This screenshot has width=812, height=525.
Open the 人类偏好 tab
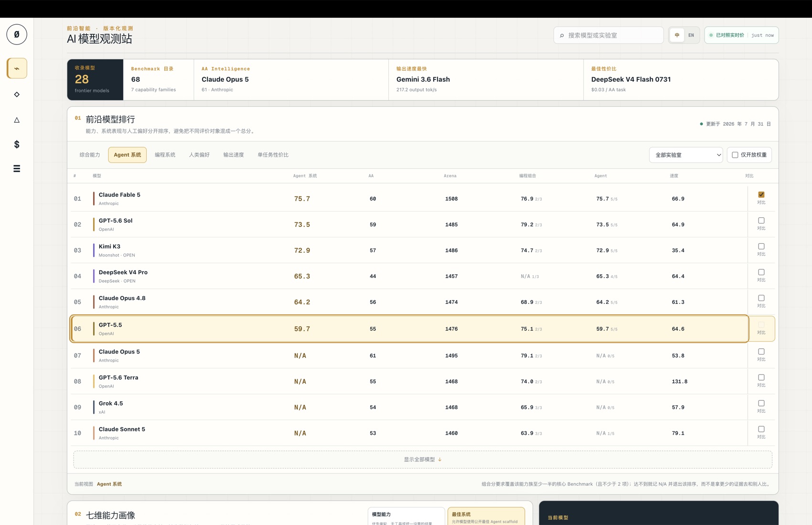pos(199,155)
